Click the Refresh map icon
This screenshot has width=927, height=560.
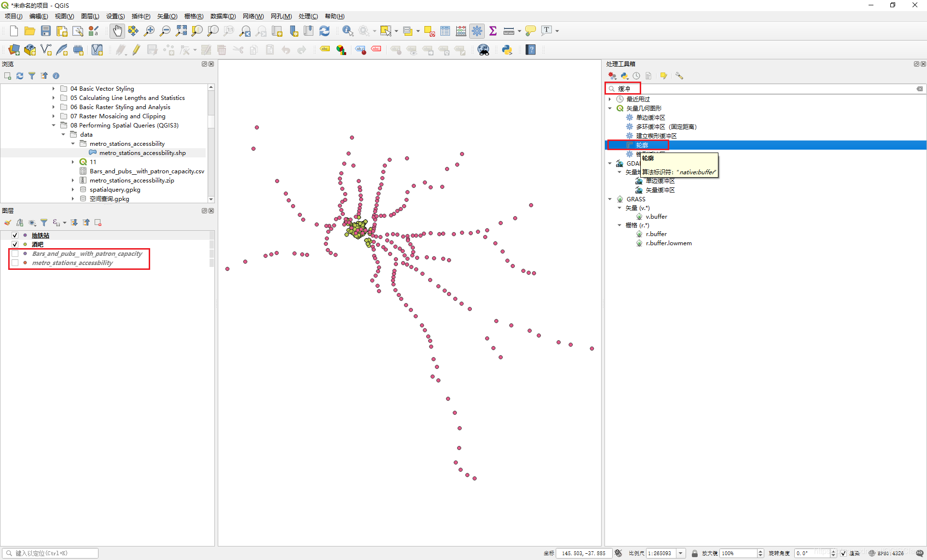324,31
